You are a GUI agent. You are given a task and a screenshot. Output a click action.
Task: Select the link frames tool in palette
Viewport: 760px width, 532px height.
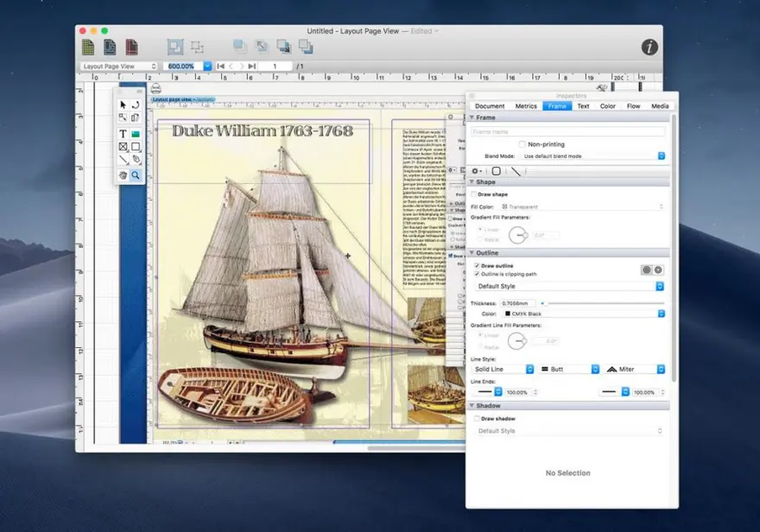(x=136, y=117)
